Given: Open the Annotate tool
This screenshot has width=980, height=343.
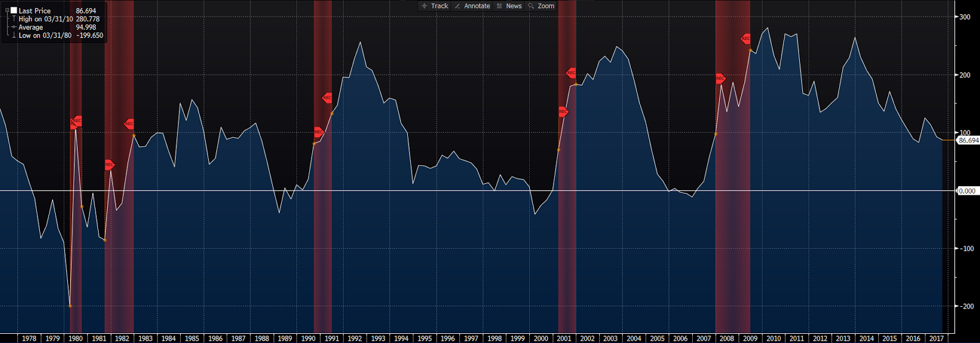Looking at the screenshot, I should 472,6.
